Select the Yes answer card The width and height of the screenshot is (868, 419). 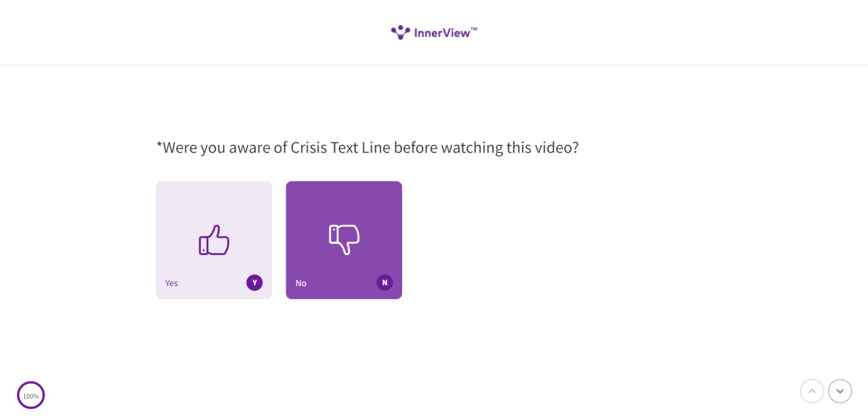(x=214, y=240)
